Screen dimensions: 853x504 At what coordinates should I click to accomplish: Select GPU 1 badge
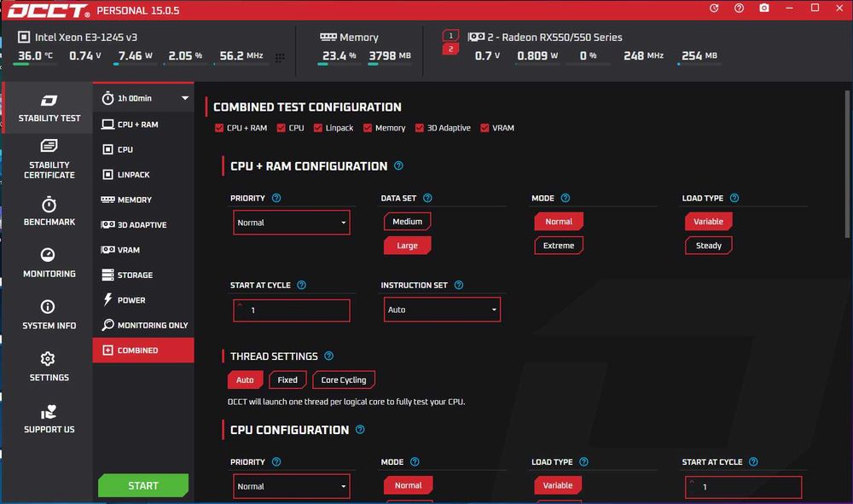pos(450,35)
